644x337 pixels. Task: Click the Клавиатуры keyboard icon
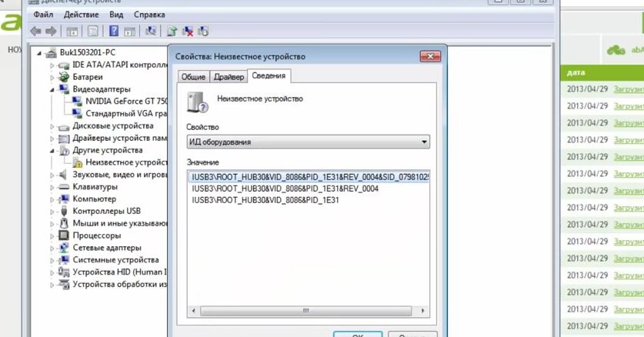(64, 187)
